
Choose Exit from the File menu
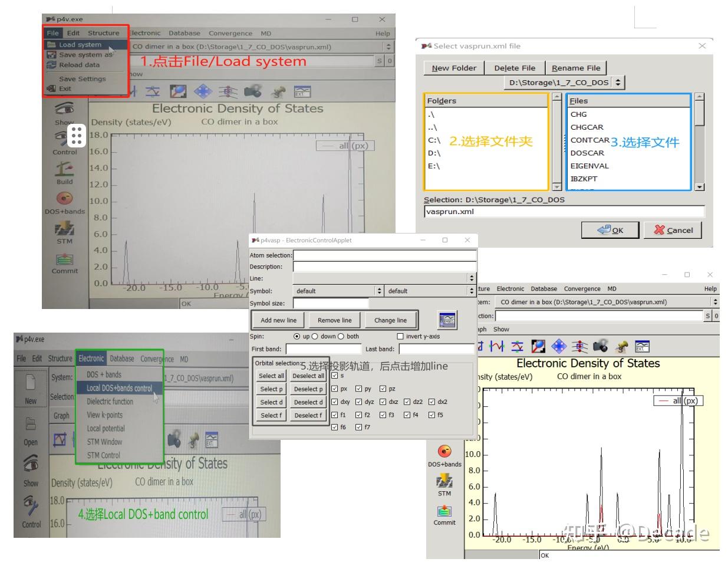(x=65, y=88)
